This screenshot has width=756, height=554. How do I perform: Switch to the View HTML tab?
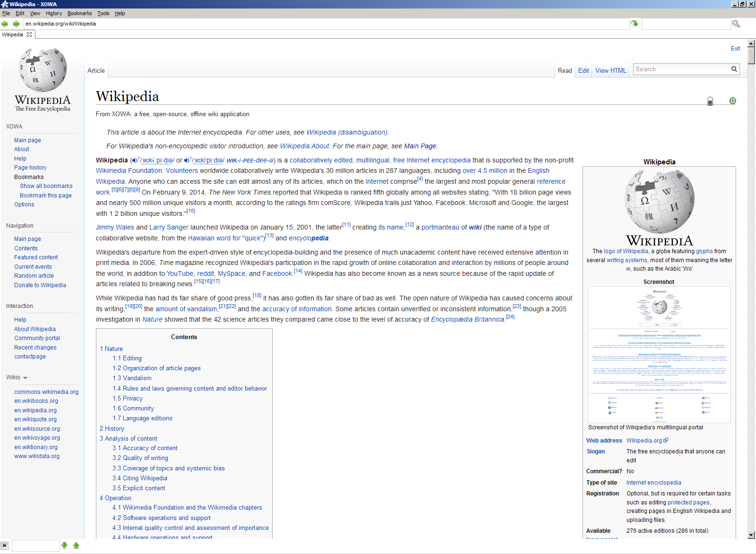[x=610, y=71]
